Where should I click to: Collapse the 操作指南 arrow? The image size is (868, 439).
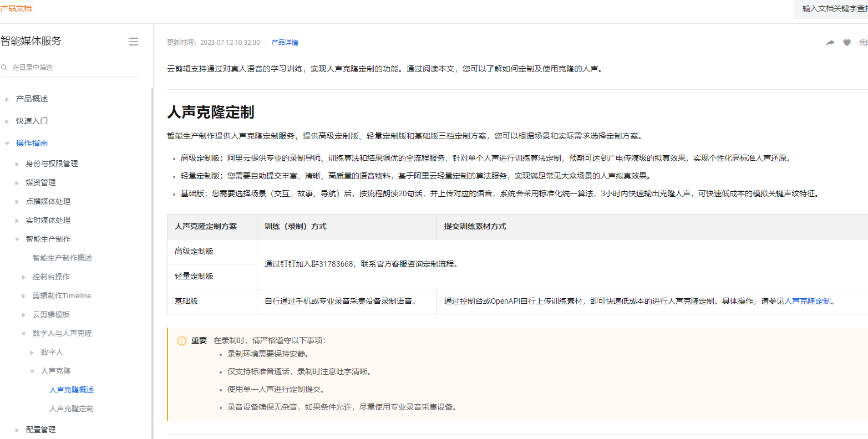(x=7, y=144)
